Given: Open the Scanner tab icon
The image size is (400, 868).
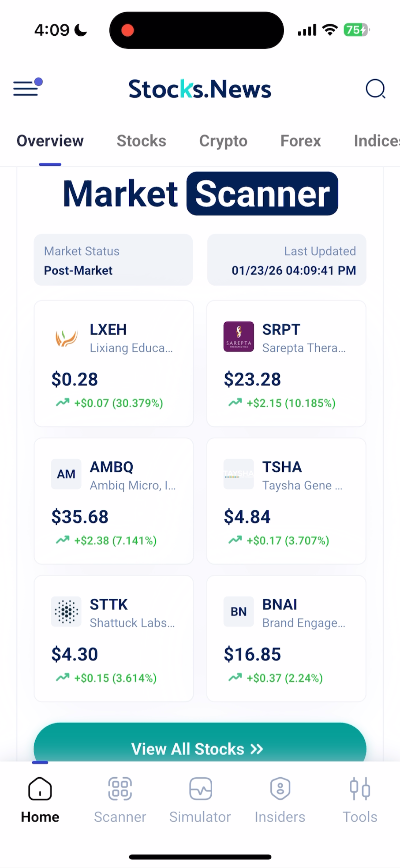Looking at the screenshot, I should (x=120, y=789).
